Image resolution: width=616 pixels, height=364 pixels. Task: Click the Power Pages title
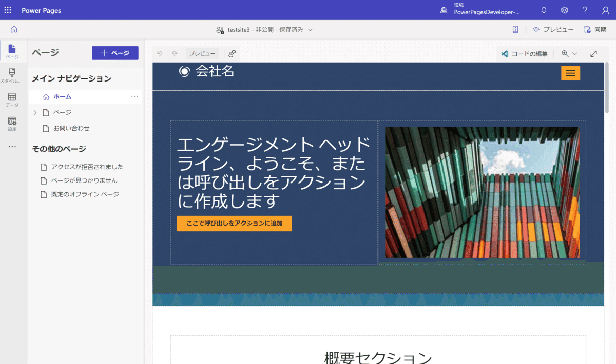(41, 10)
